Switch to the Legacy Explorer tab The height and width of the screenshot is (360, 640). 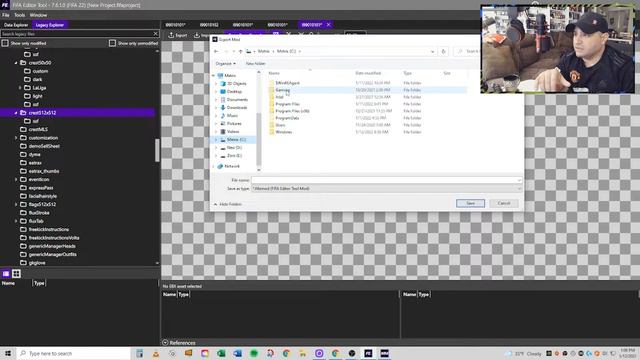[50, 25]
